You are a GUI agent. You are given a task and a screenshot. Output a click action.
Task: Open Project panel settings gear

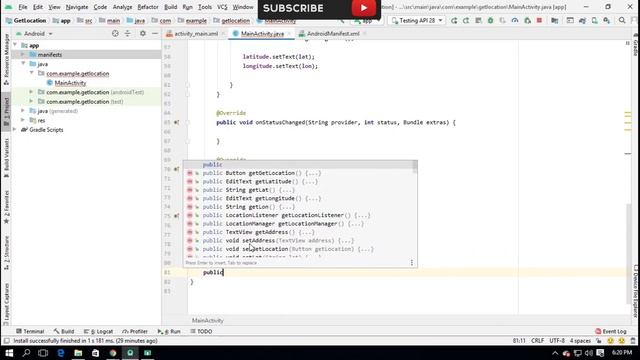click(142, 33)
